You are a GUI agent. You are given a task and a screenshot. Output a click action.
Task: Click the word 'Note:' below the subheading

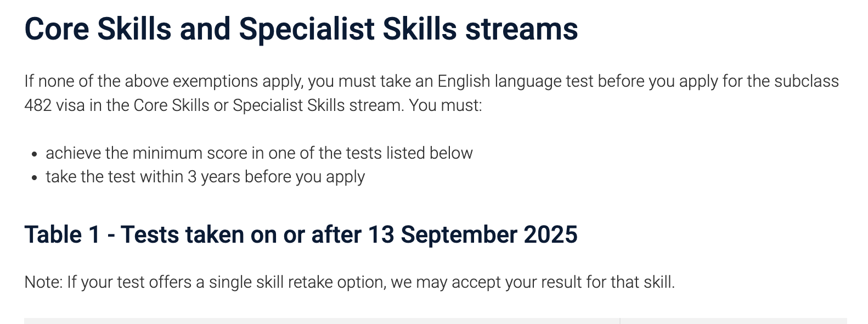(x=43, y=282)
